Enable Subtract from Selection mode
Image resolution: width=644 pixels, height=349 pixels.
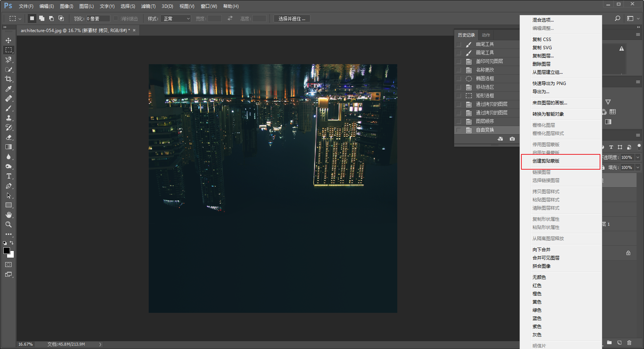point(51,18)
